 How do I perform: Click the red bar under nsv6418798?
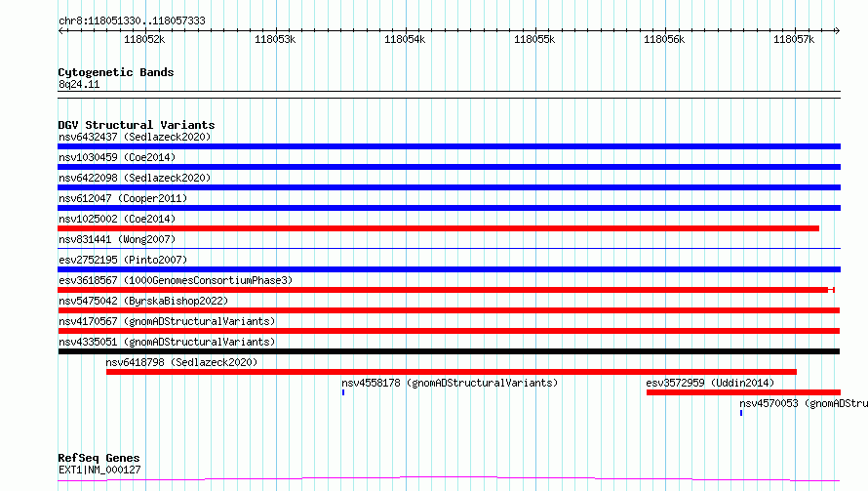tap(452, 372)
